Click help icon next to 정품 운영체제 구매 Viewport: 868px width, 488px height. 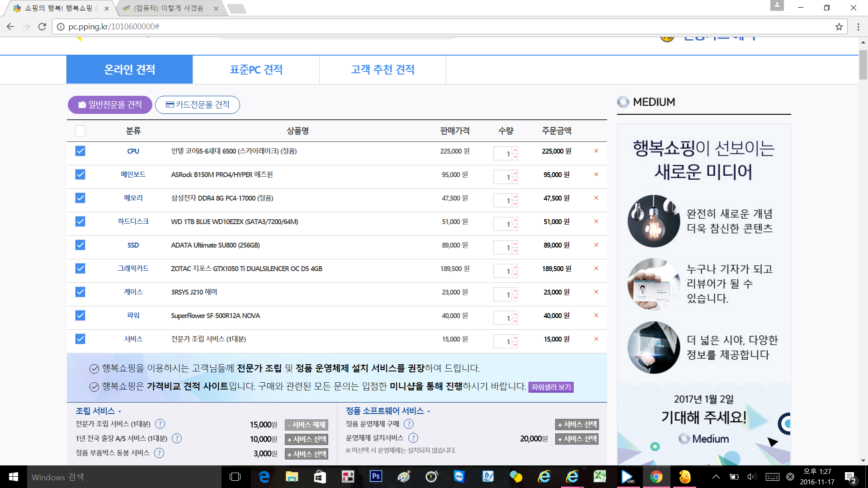click(409, 424)
